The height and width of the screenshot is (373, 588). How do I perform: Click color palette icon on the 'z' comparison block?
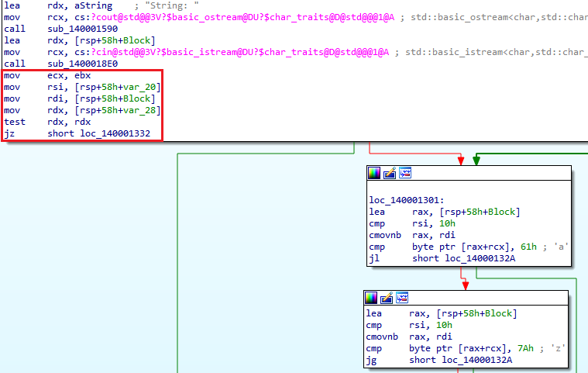[373, 298]
